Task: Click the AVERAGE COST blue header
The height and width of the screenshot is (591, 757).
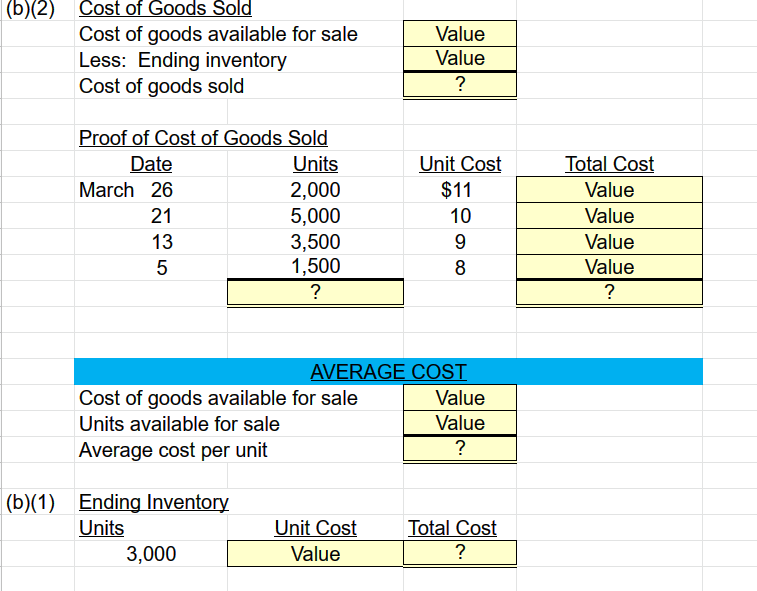Action: coord(388,372)
